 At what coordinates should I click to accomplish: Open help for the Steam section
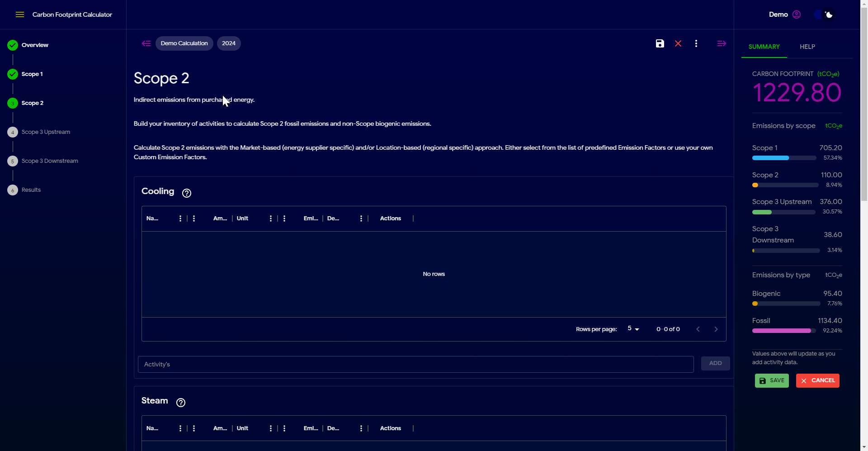click(181, 403)
